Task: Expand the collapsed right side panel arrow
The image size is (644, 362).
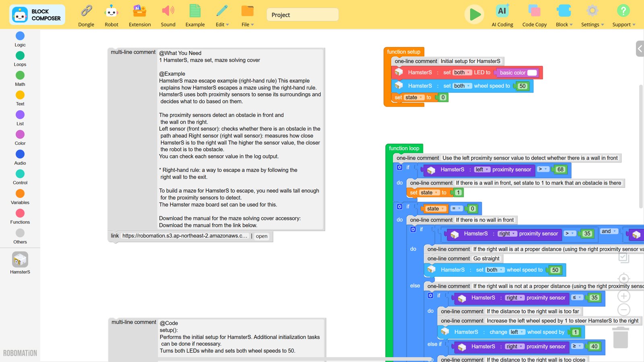Action: 640,49
